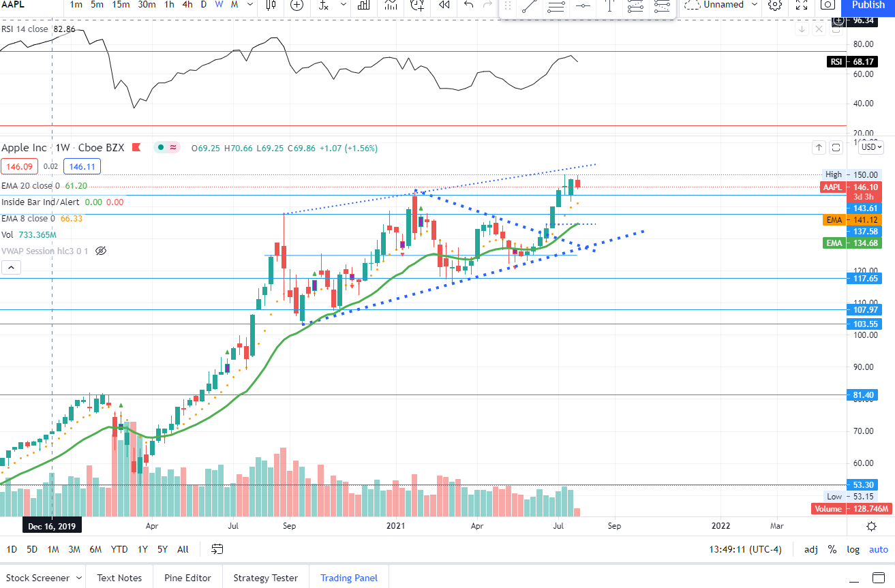Toggle the log scale button

tap(853, 549)
